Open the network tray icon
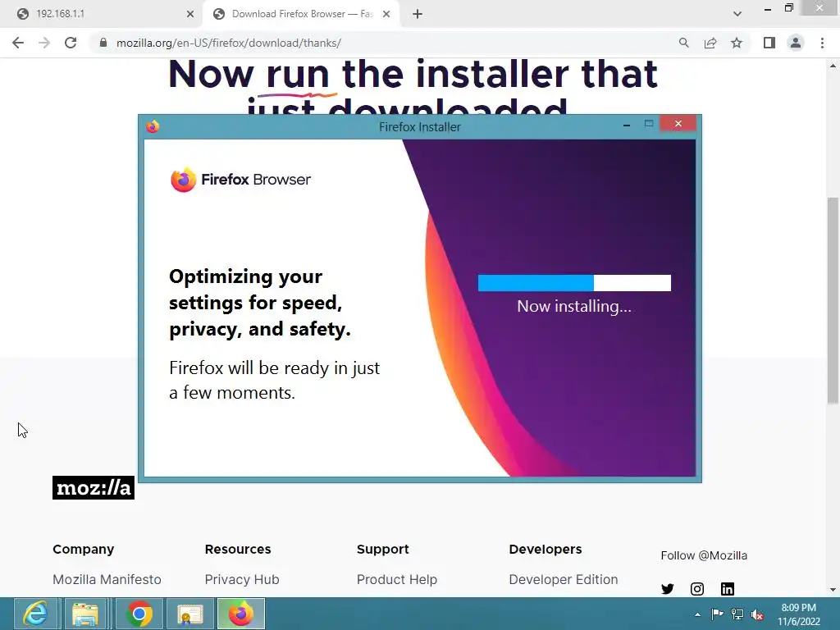 (x=737, y=614)
